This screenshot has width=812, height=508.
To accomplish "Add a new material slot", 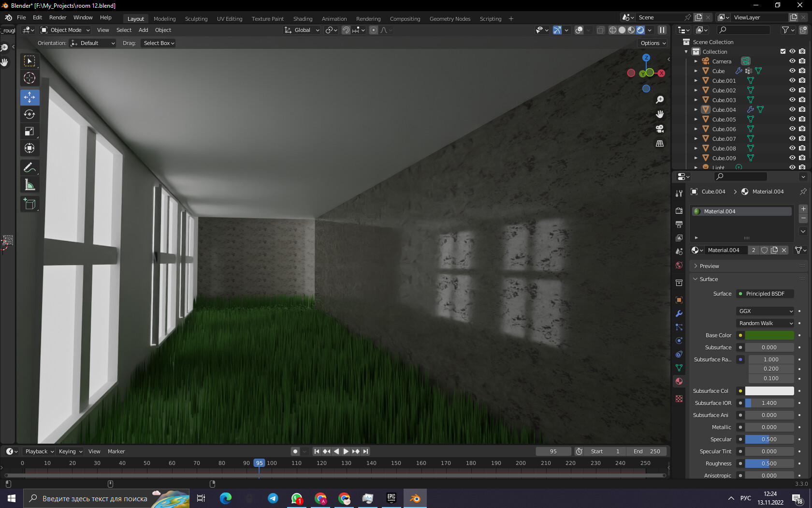I will click(x=803, y=209).
